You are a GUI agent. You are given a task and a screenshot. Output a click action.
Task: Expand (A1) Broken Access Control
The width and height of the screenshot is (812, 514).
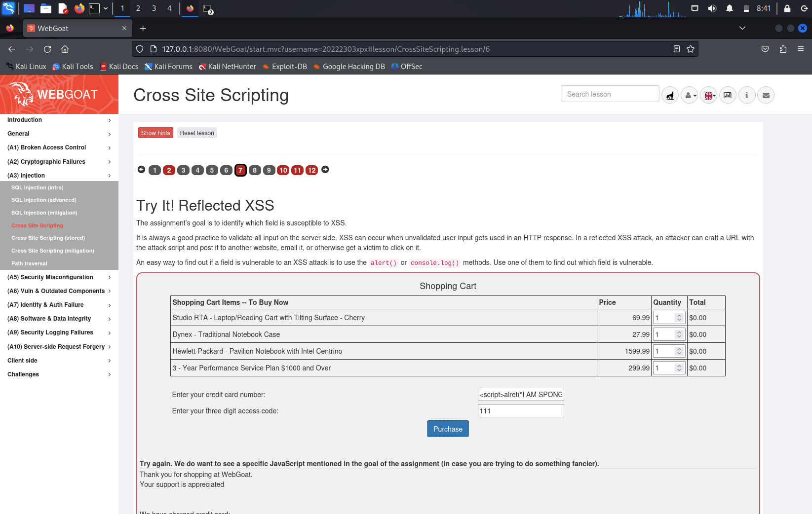(59, 147)
